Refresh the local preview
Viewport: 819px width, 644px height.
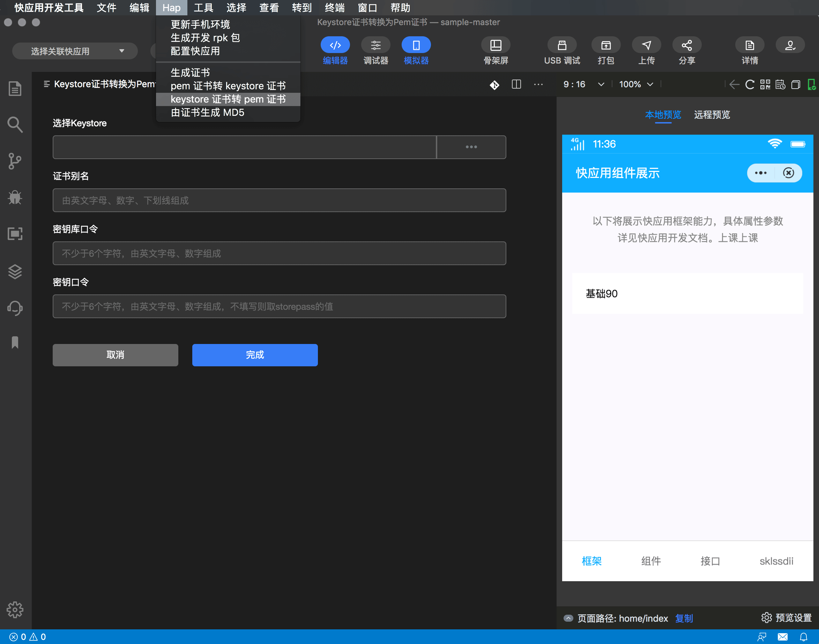coord(750,84)
